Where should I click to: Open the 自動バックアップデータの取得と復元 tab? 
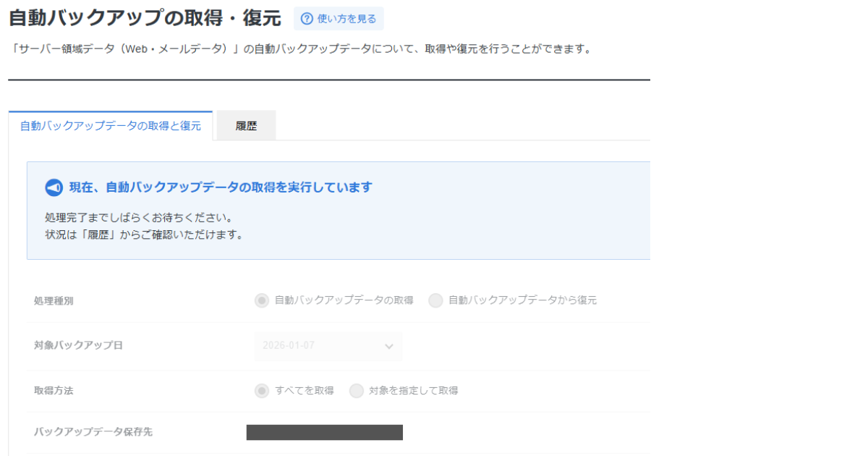tap(111, 126)
